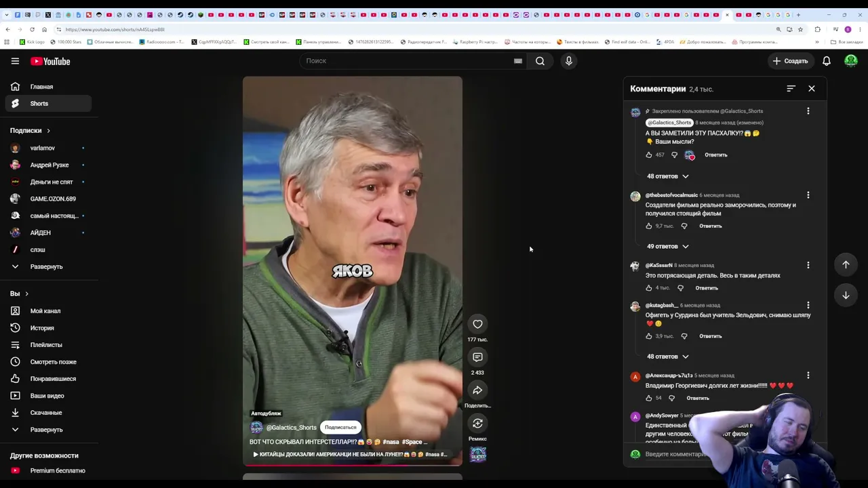Like the pinned comment with 457 likes

[x=649, y=155]
